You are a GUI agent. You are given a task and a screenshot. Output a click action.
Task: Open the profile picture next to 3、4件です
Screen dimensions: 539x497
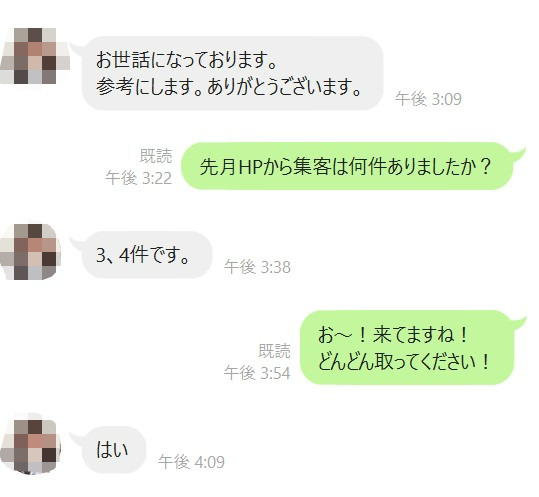click(31, 252)
